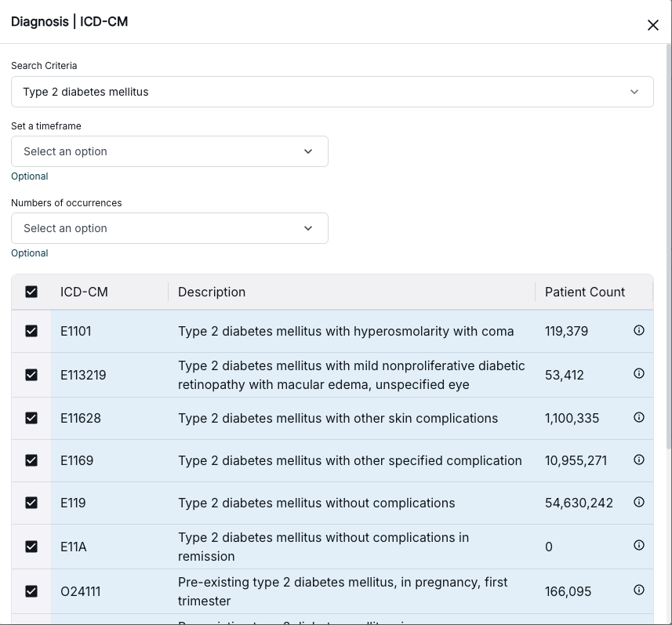Open info for E1101 row
672x625 pixels.
pyautogui.click(x=638, y=330)
